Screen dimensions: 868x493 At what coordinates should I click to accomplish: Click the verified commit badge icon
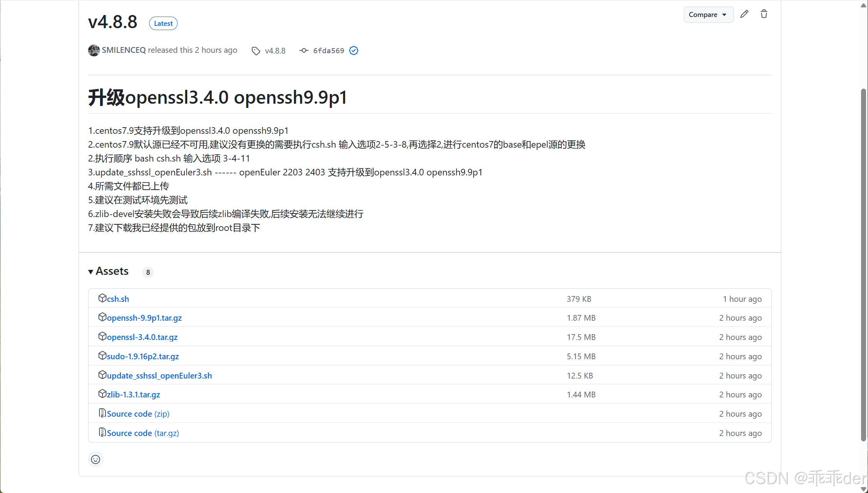[x=354, y=50]
